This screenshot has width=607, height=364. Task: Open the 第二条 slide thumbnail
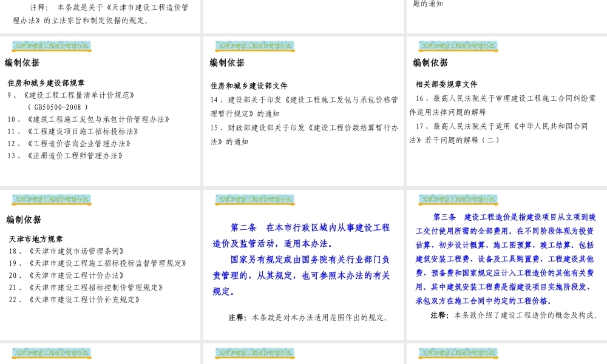click(x=303, y=265)
